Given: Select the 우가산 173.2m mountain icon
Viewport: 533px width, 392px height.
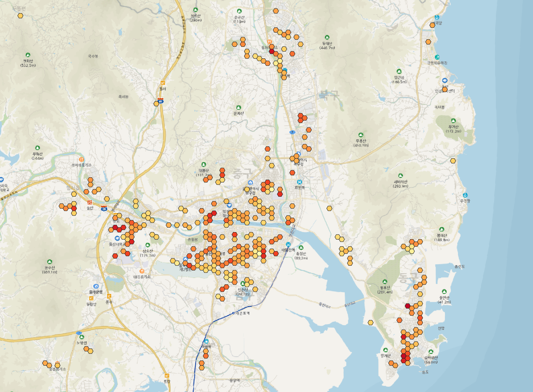Looking at the screenshot, I should 453,121.
